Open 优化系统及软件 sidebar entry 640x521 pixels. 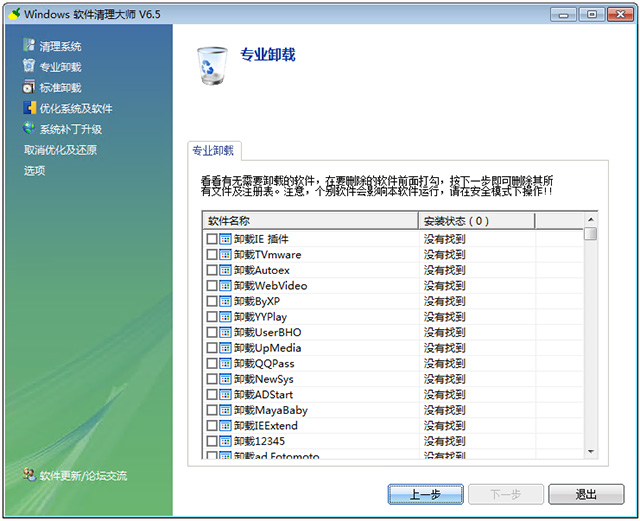point(76,108)
